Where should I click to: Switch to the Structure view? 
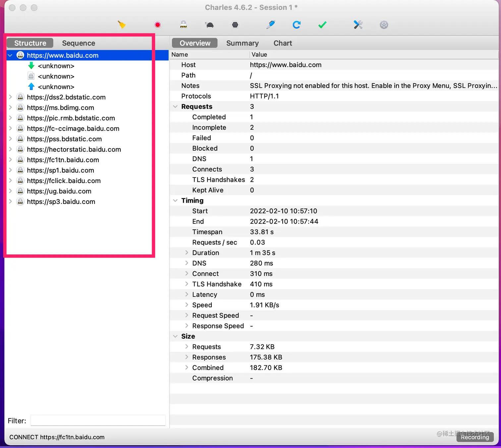point(30,43)
